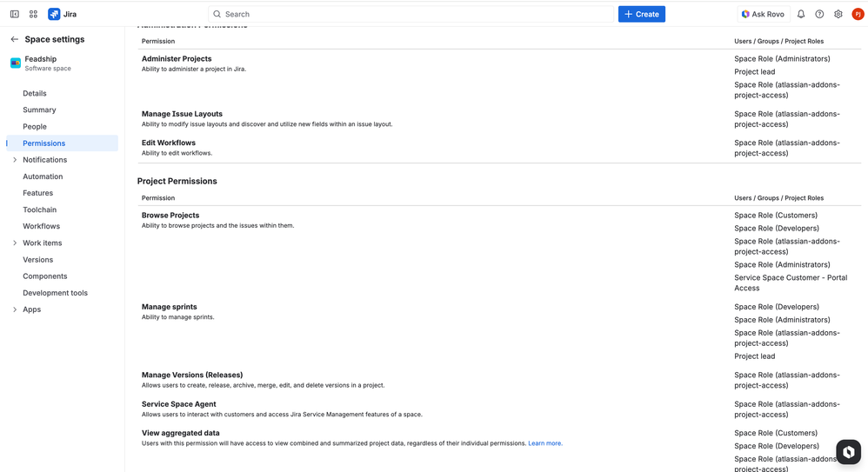Click 'Ability to edit workflows.' description
This screenshot has height=472, width=868.
pyautogui.click(x=177, y=153)
